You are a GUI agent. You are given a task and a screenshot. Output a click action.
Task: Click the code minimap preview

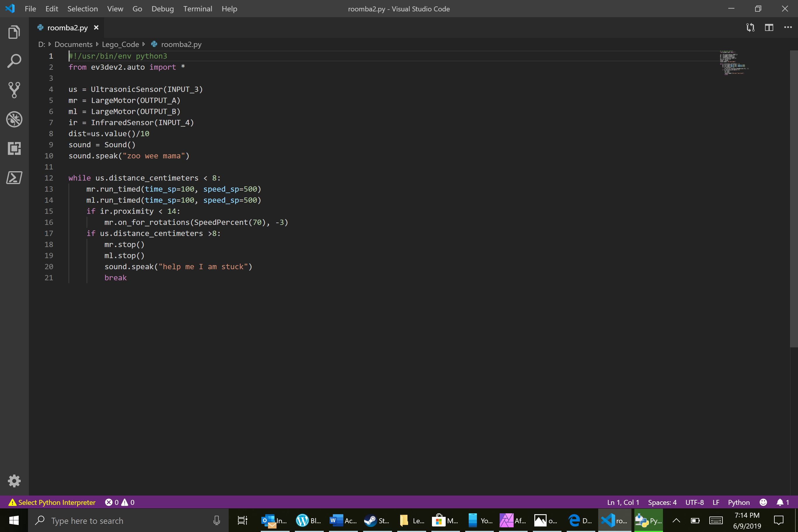tap(733, 63)
